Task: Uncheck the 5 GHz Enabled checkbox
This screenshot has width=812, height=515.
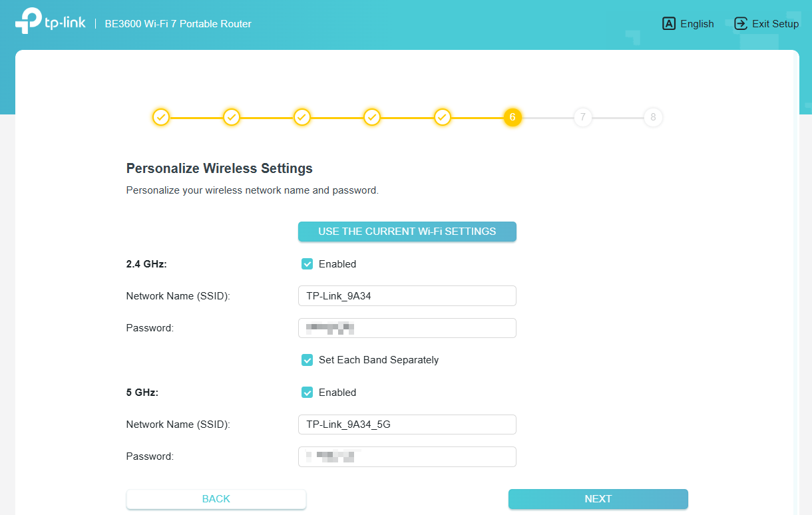Action: (307, 392)
